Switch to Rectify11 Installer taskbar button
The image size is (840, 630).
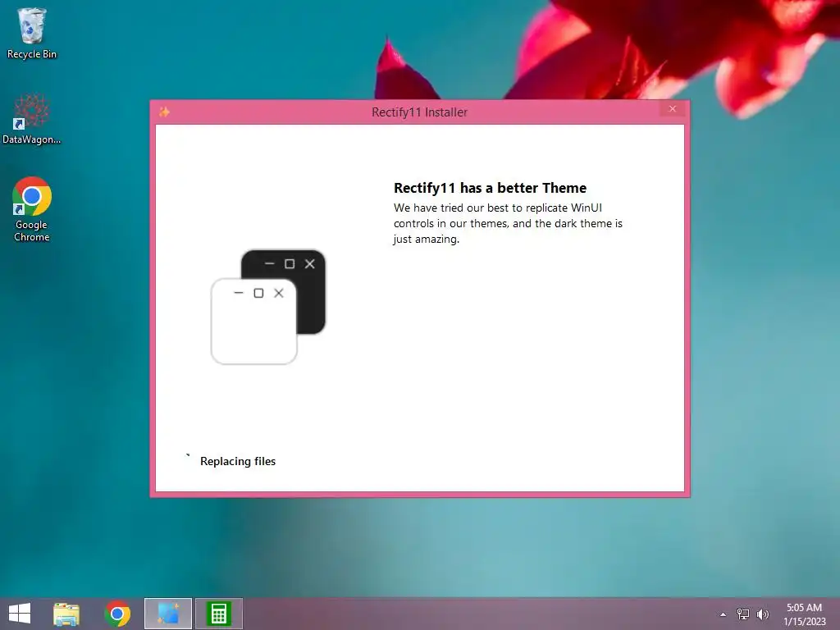point(167,614)
